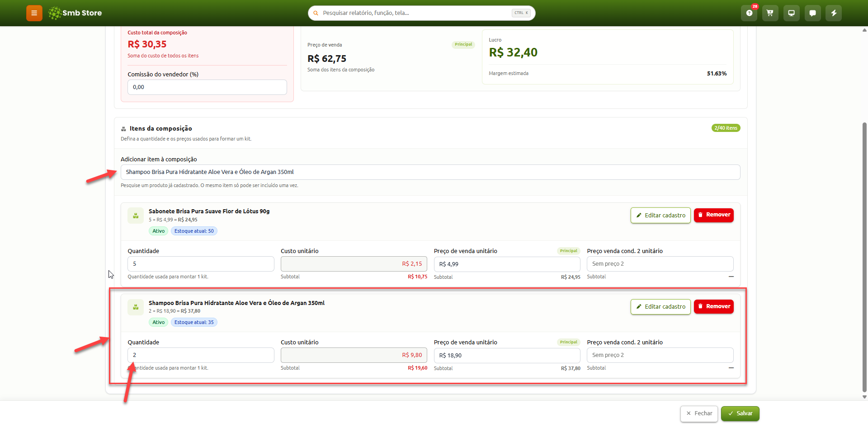Click the total cost value R$ 30,35
Screen dimensions: 868x427
click(x=147, y=44)
